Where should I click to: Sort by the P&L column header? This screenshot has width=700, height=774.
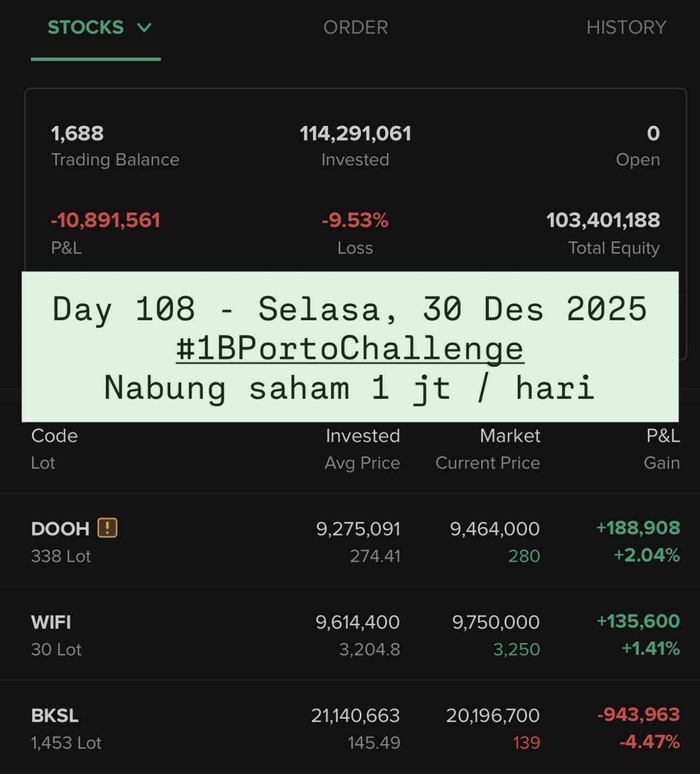tap(663, 436)
